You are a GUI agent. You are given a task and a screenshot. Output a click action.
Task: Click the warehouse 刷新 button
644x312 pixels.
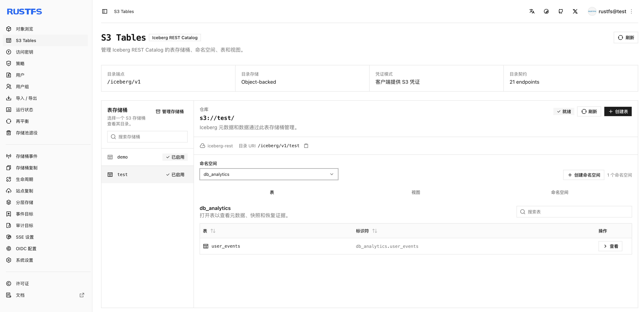point(589,111)
